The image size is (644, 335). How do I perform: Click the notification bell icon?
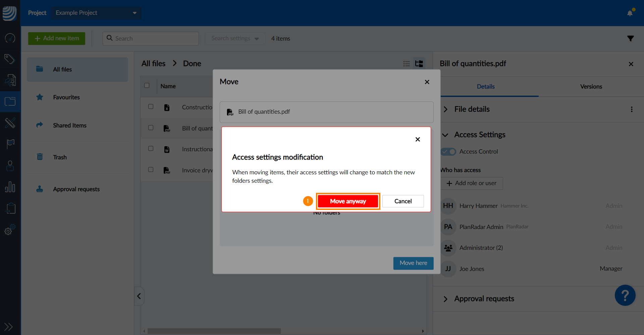pos(630,13)
